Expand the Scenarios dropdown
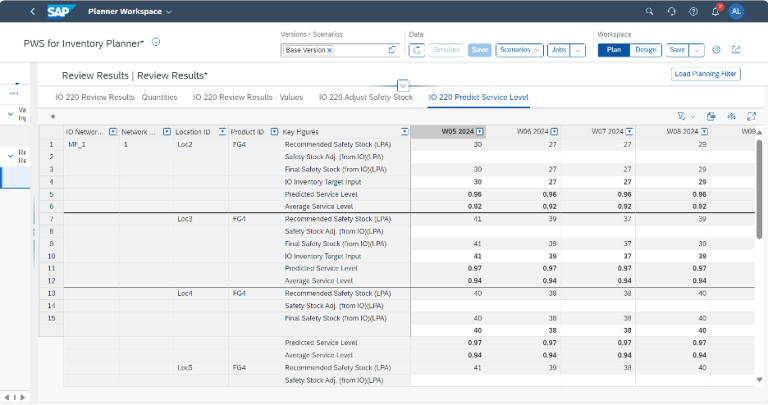This screenshot has width=768, height=405. click(x=520, y=49)
